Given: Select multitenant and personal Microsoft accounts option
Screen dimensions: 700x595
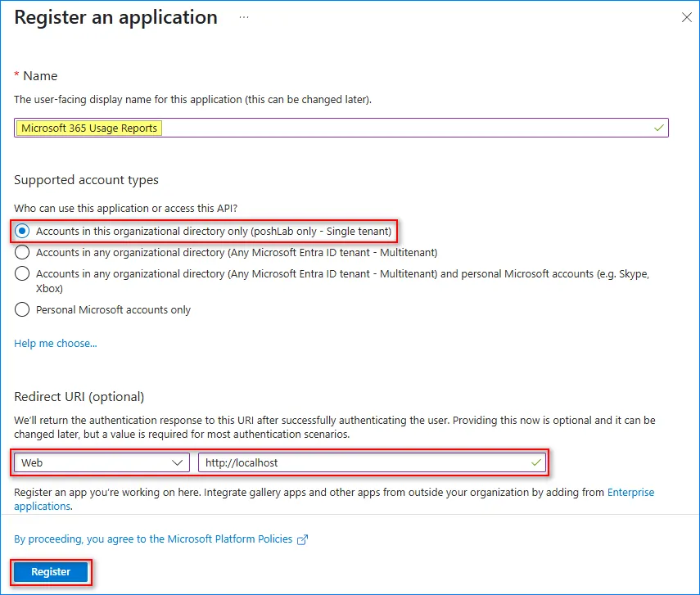Looking at the screenshot, I should 22,274.
